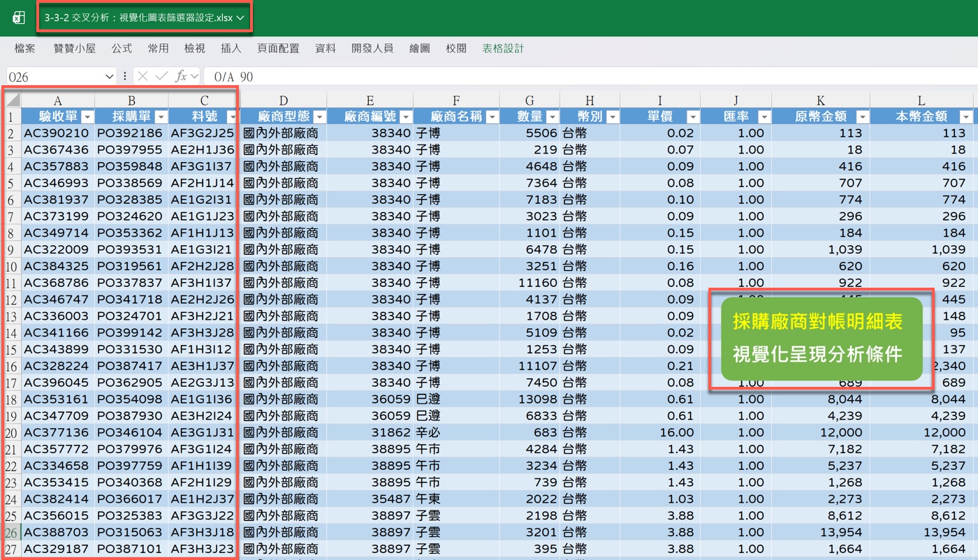The image size is (978, 560).
Task: Click cell AC377136 in row 20
Action: pos(57,432)
